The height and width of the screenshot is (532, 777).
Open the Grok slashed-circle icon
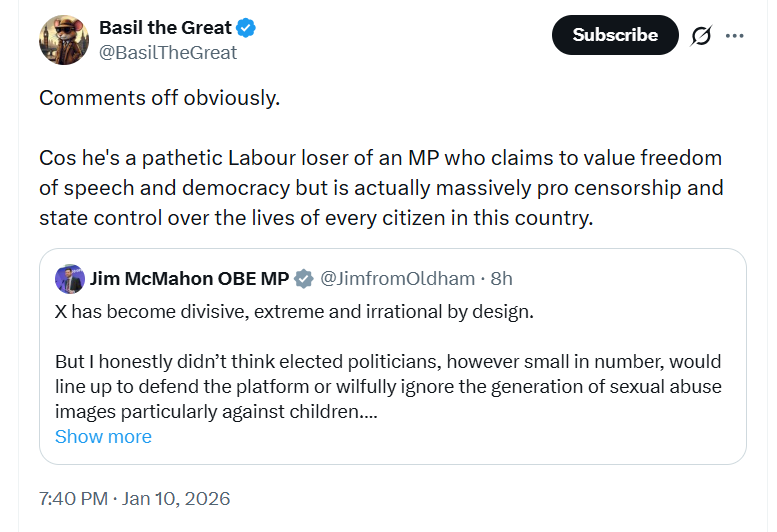(x=701, y=36)
